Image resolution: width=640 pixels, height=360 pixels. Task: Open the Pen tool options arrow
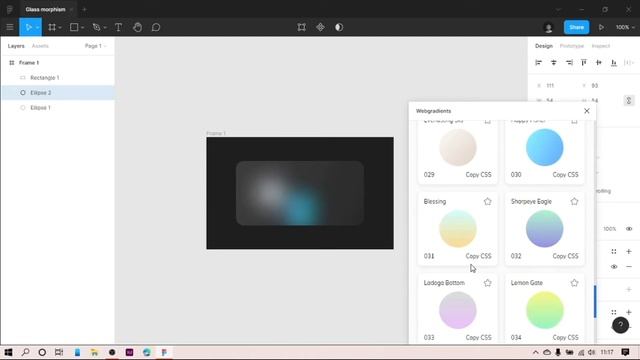point(105,28)
